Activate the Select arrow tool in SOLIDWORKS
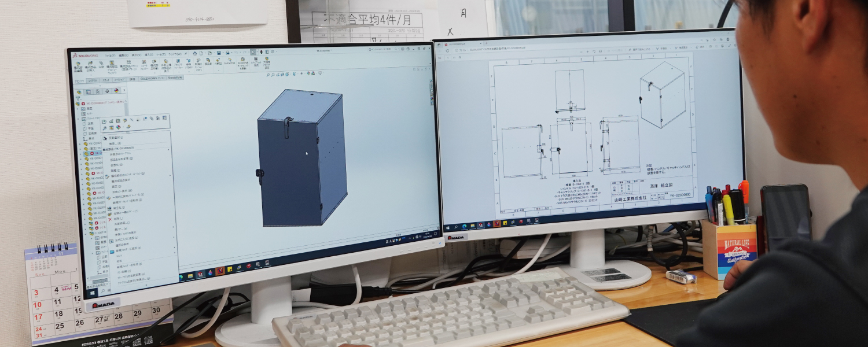This screenshot has width=868, height=347. [253, 52]
